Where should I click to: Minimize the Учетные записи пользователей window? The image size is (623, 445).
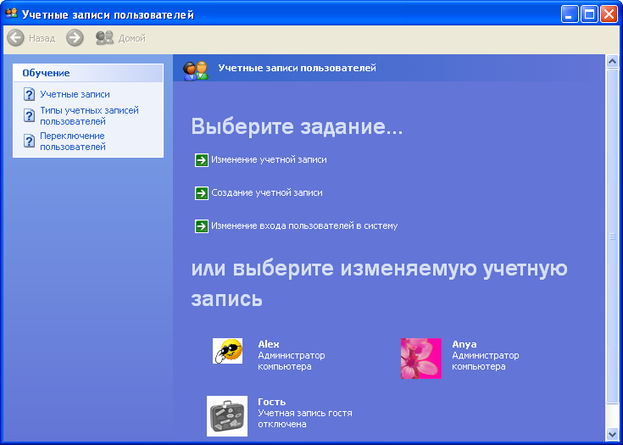tap(569, 15)
